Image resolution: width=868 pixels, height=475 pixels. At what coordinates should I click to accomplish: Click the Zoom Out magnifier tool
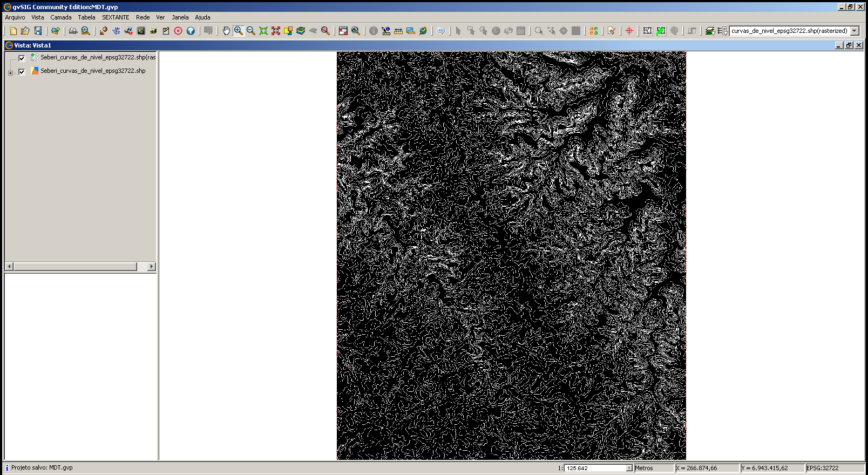pyautogui.click(x=251, y=31)
